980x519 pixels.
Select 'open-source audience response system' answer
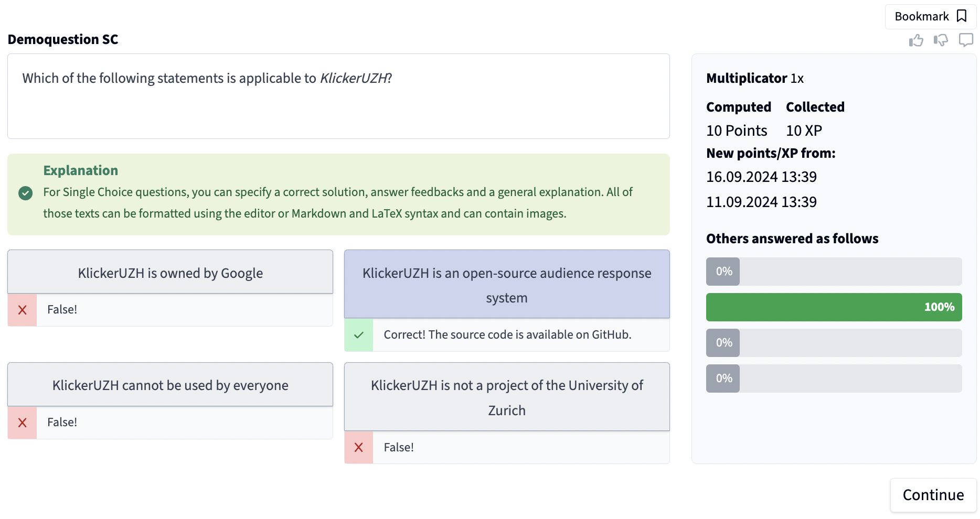pos(506,284)
